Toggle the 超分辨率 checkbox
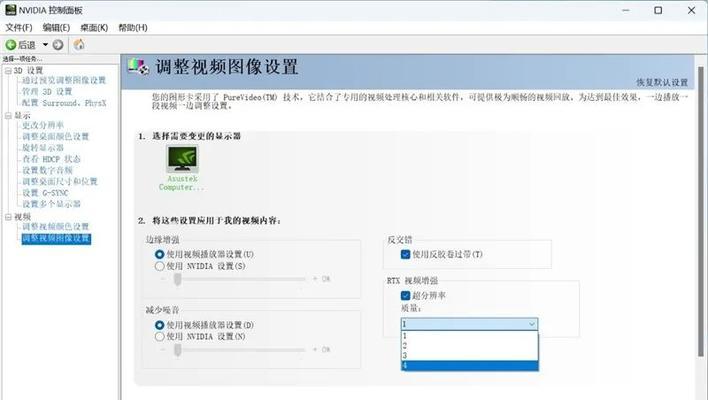Viewport: 708px width, 400px height. (x=405, y=296)
